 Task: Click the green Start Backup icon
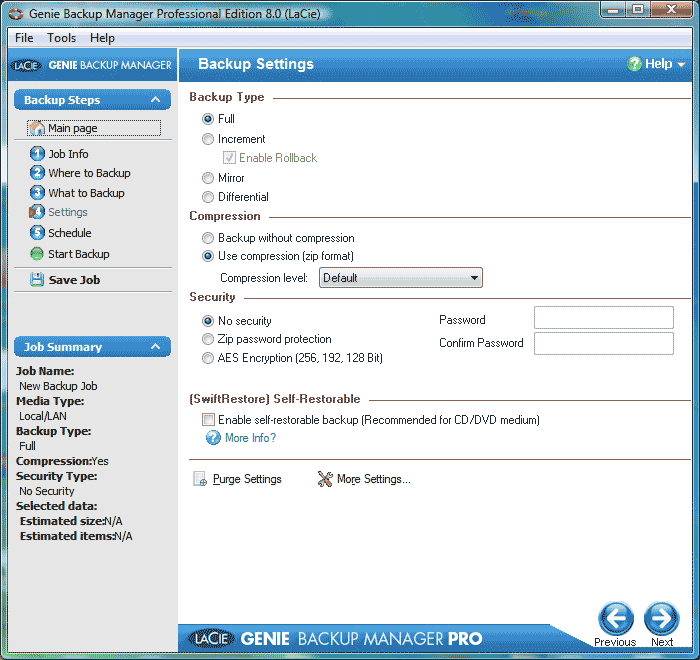37,254
